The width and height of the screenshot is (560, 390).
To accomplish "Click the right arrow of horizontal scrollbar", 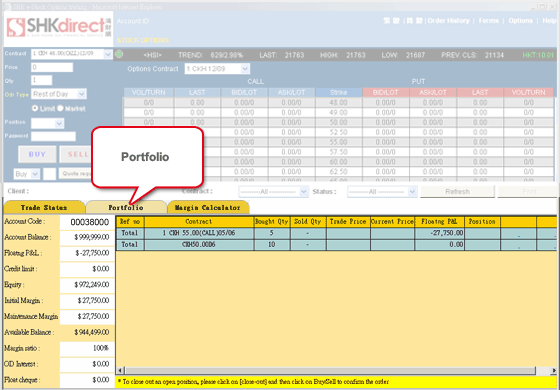I will tap(554, 370).
